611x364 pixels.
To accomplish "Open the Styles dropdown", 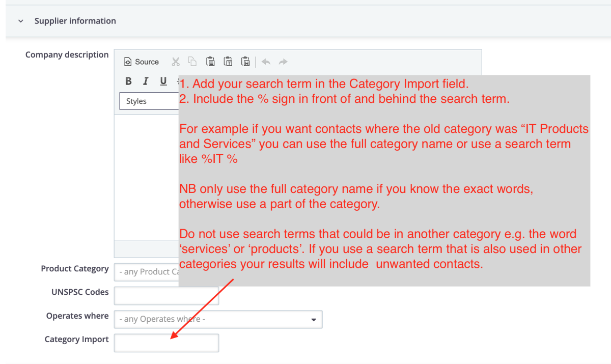I will coord(149,101).
